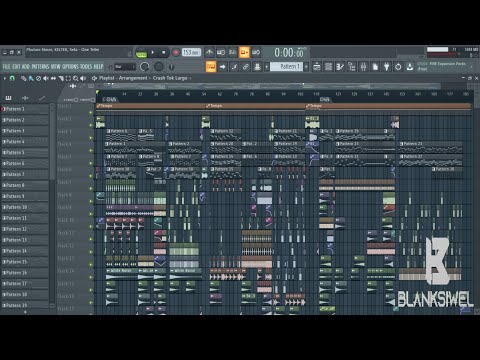This screenshot has width=480, height=360.
Task: Open the HELP menu
Action: click(98, 67)
